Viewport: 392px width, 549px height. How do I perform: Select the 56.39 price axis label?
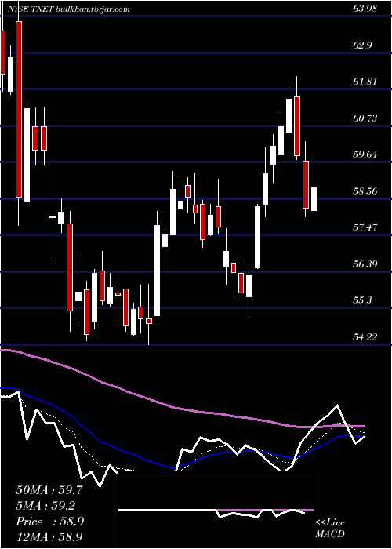(365, 264)
